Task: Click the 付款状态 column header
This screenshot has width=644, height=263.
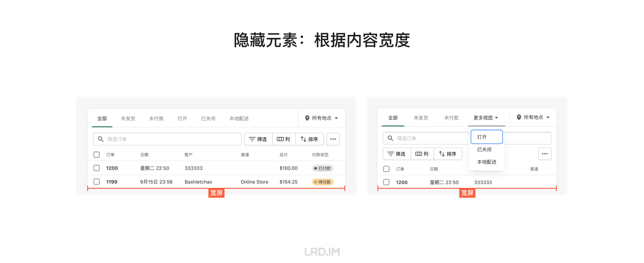Action: click(x=320, y=155)
